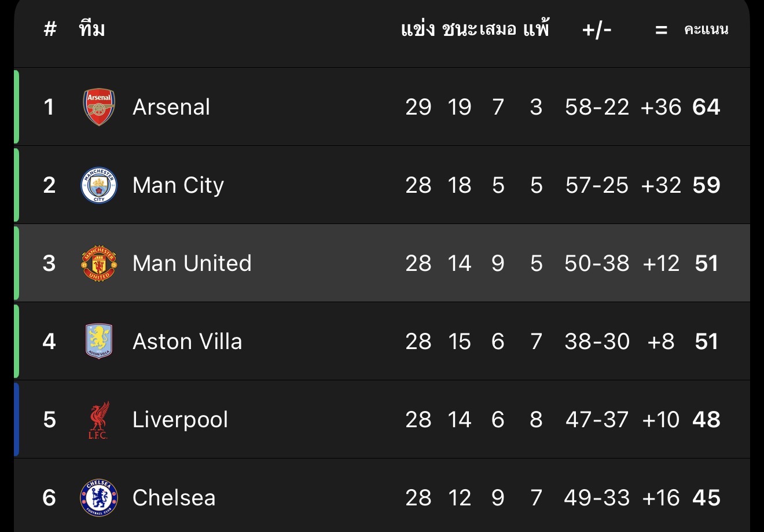The image size is (764, 532).
Task: Open the Liverpool team name
Action: [180, 420]
